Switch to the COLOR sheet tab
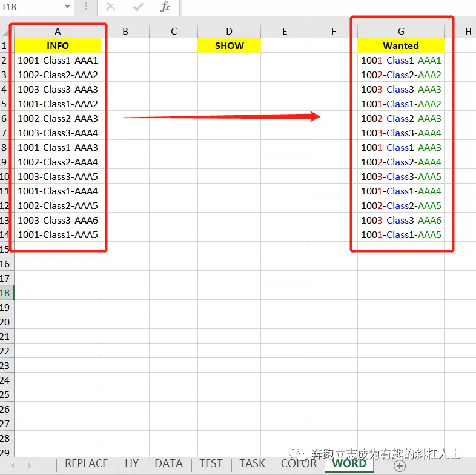This screenshot has width=476, height=475. 299,463
